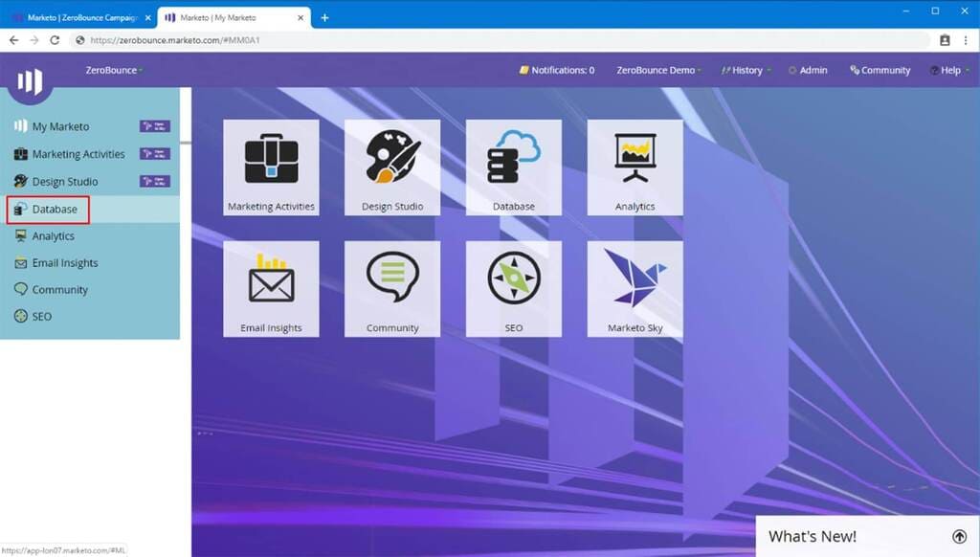Image resolution: width=980 pixels, height=557 pixels.
Task: Reload the current page
Action: coord(55,40)
